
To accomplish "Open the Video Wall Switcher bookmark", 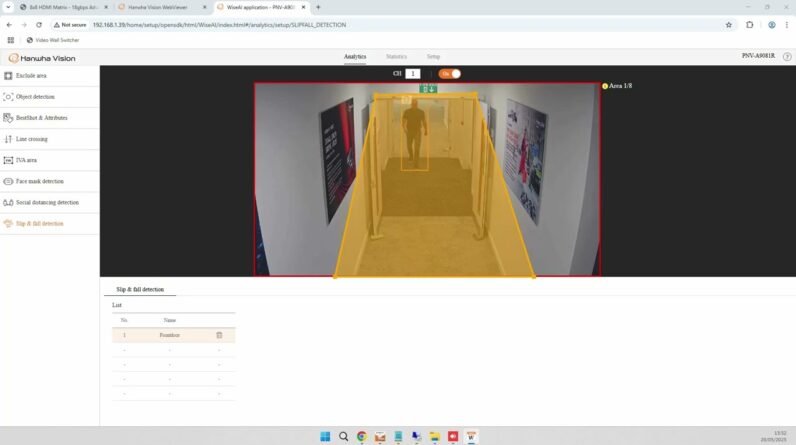I will [x=53, y=40].
